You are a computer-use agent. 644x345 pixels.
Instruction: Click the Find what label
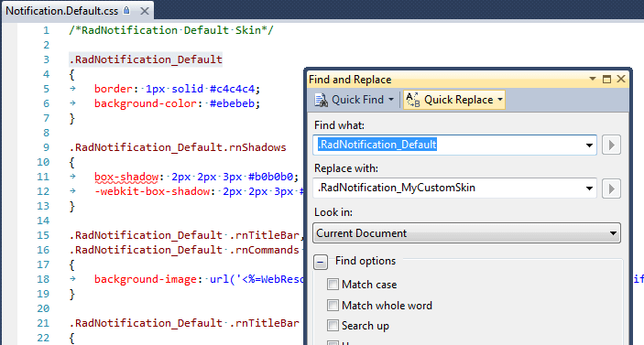click(x=339, y=125)
